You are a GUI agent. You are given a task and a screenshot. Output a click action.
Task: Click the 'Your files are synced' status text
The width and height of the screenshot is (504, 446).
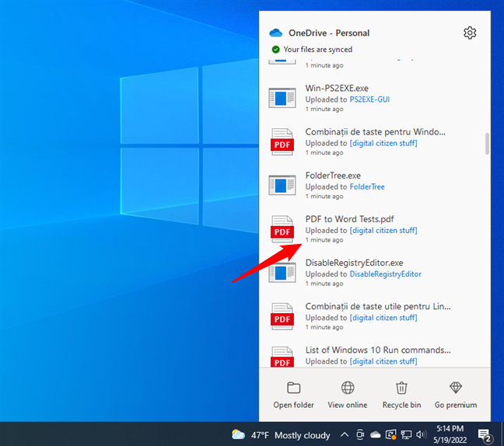pos(317,50)
